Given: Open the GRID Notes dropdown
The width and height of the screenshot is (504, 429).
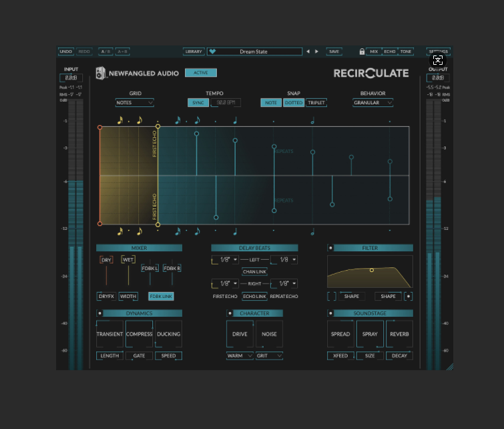Looking at the screenshot, I should pos(135,103).
